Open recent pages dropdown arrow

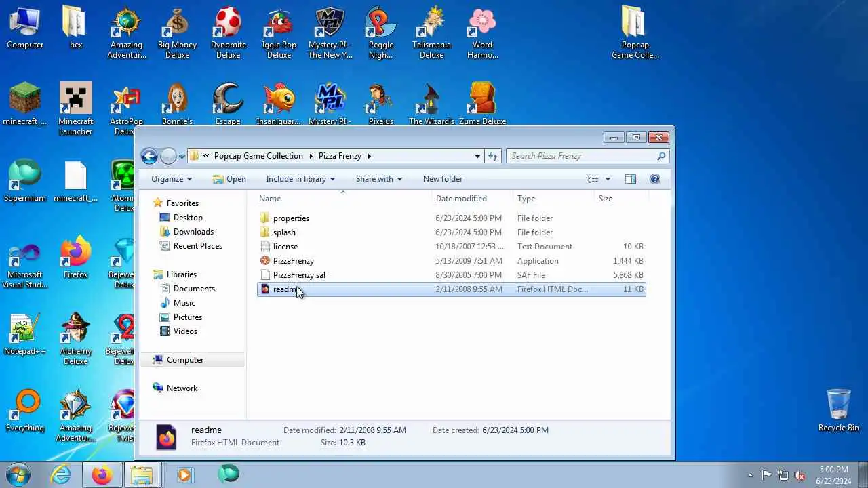[182, 157]
